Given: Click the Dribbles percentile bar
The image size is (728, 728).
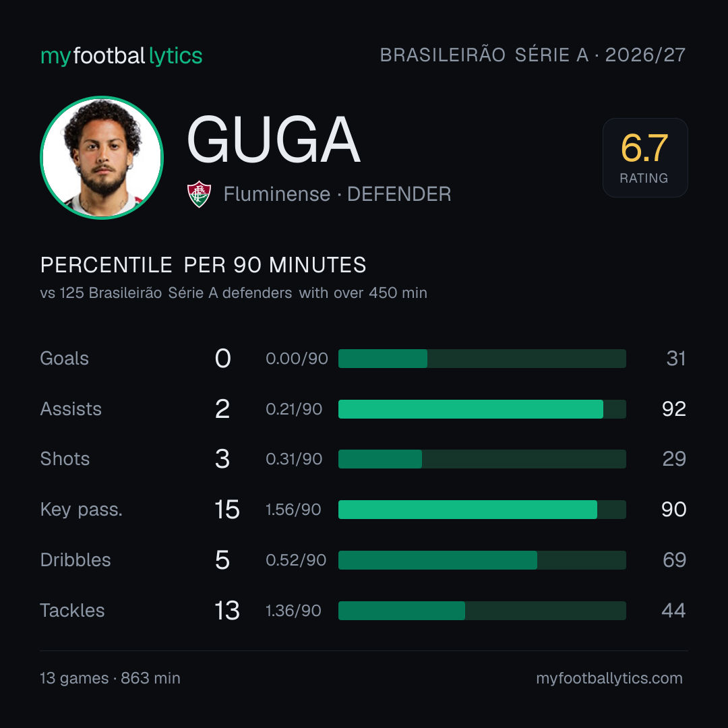Looking at the screenshot, I should 482,560.
